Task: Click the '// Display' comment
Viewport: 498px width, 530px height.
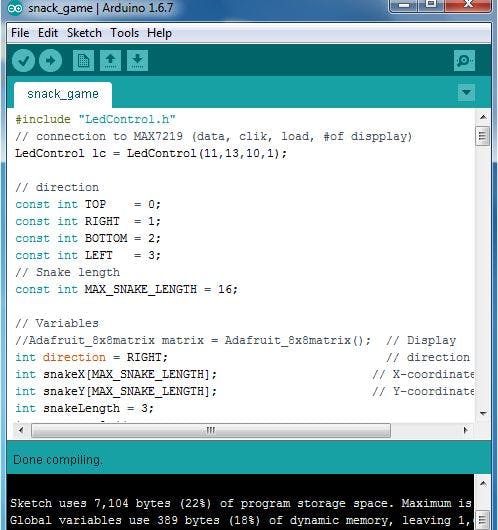Action: [x=421, y=340]
